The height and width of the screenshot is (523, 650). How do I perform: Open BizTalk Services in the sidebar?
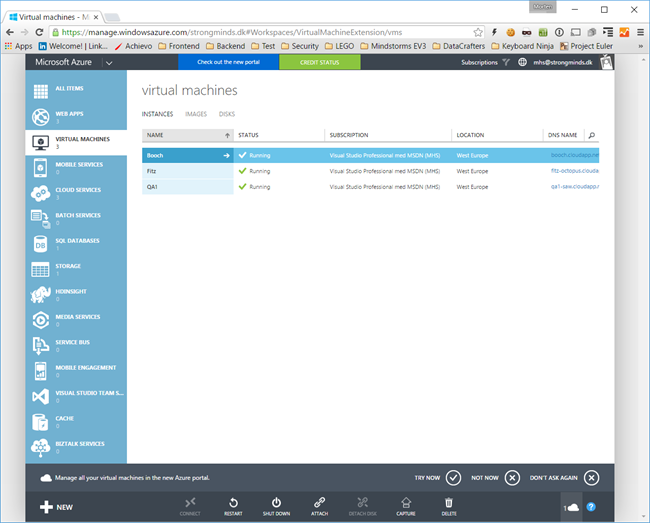pyautogui.click(x=76, y=447)
